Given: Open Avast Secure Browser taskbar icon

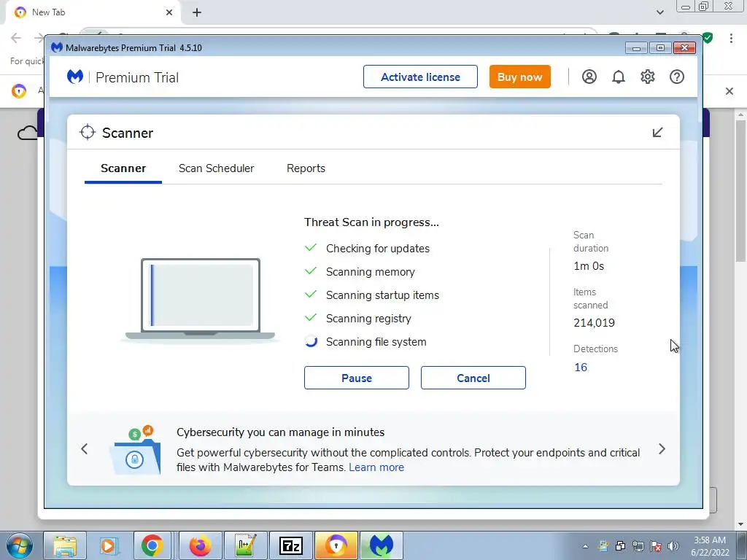Looking at the screenshot, I should [336, 545].
